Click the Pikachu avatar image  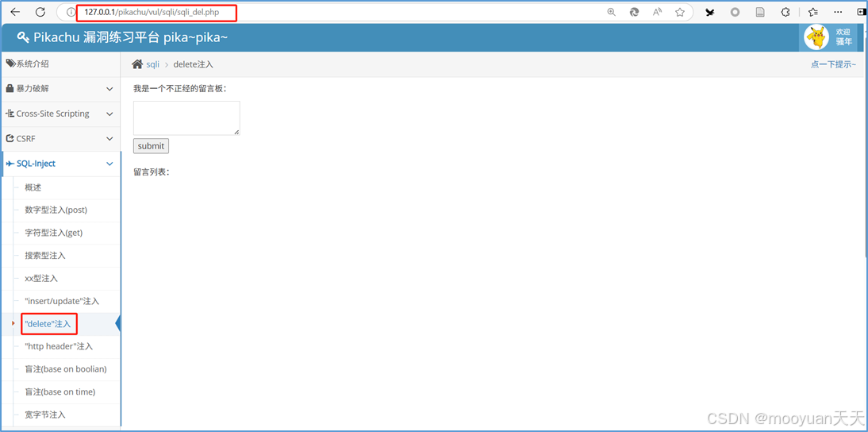click(x=816, y=37)
